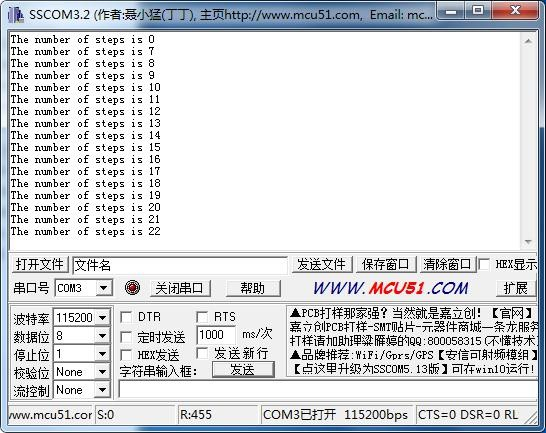Click the SSCOM app icon in title bar
This screenshot has height=433, width=546.
point(16,15)
